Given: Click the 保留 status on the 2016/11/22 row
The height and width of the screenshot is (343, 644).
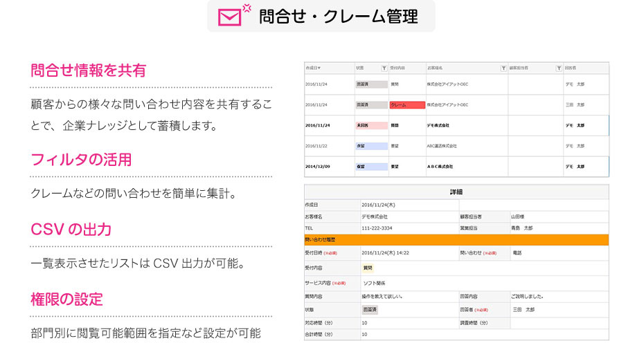Looking at the screenshot, I should pos(371,147).
